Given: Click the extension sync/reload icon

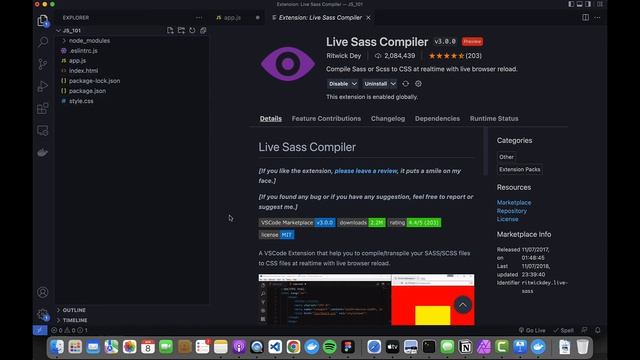Looking at the screenshot, I should (405, 84).
